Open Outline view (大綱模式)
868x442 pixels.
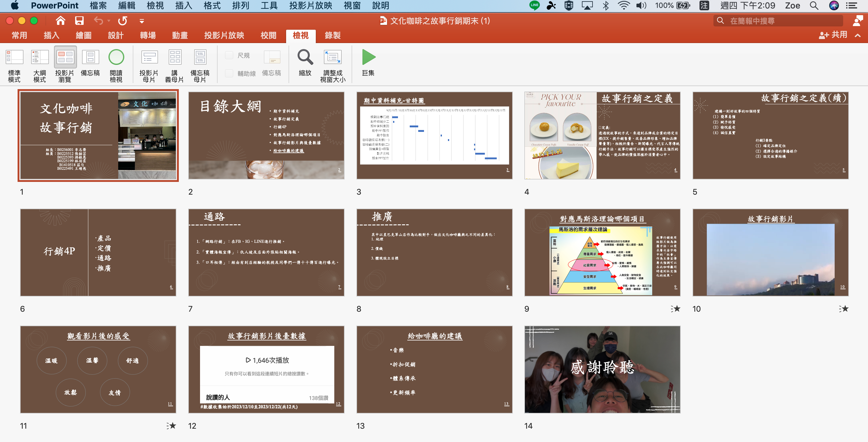(40, 65)
